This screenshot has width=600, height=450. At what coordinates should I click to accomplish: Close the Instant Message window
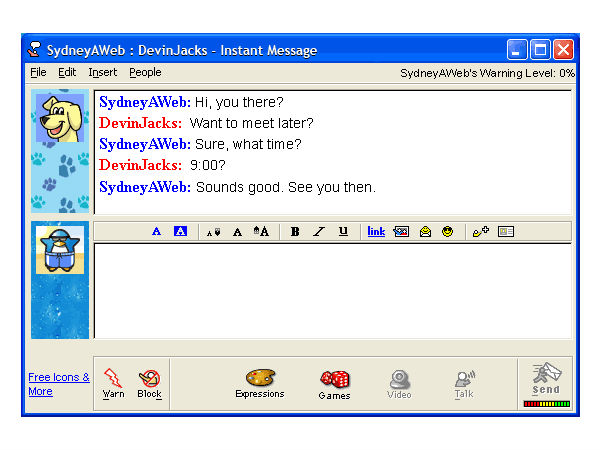click(x=563, y=50)
